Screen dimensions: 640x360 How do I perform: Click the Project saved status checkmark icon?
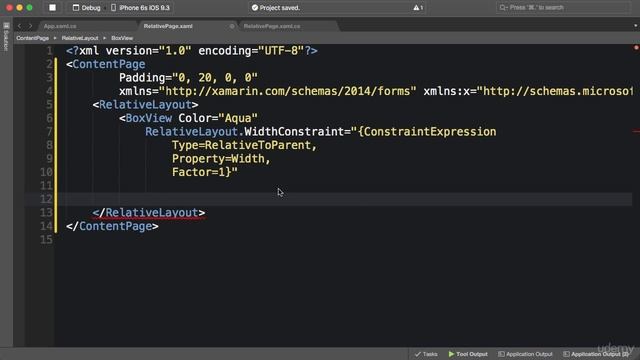click(255, 8)
